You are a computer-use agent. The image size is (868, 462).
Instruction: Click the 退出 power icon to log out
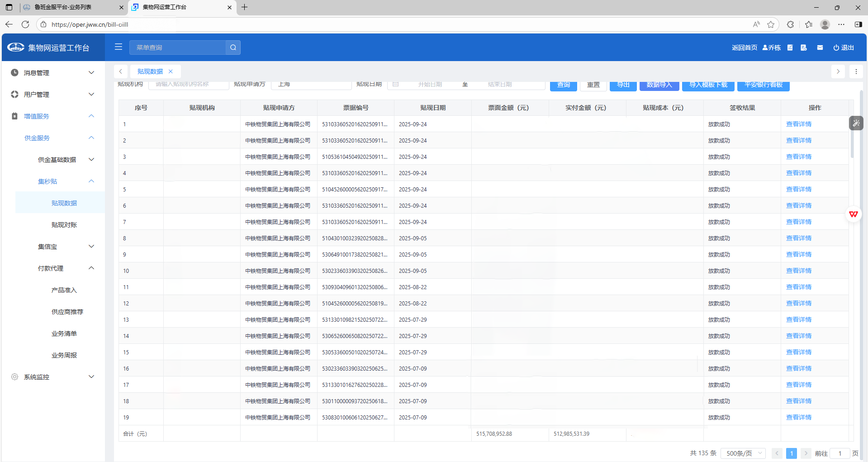coord(843,48)
